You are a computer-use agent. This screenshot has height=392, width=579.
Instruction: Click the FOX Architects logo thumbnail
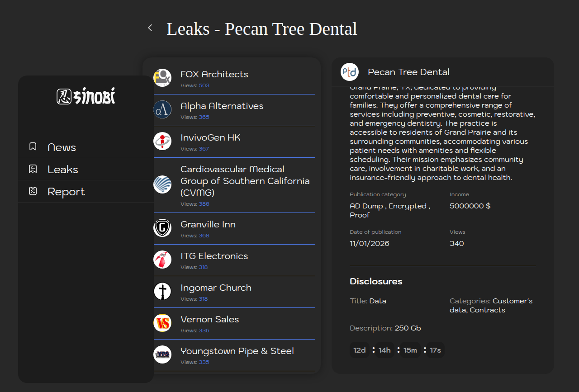[162, 78]
